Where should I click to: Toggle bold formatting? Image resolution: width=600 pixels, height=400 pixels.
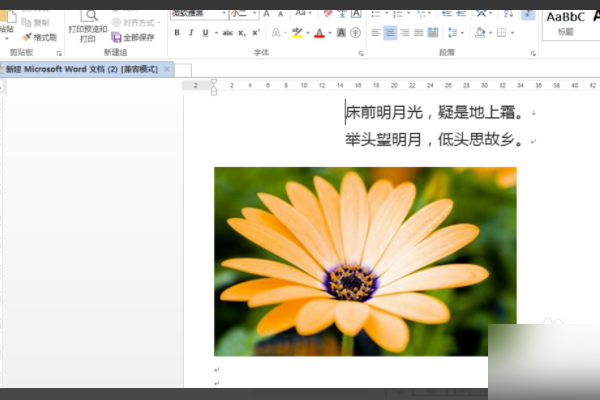click(x=177, y=33)
